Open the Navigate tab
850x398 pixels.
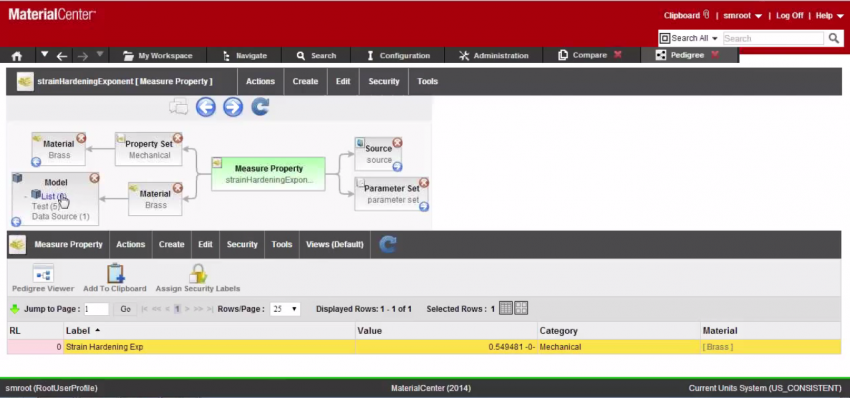point(245,55)
